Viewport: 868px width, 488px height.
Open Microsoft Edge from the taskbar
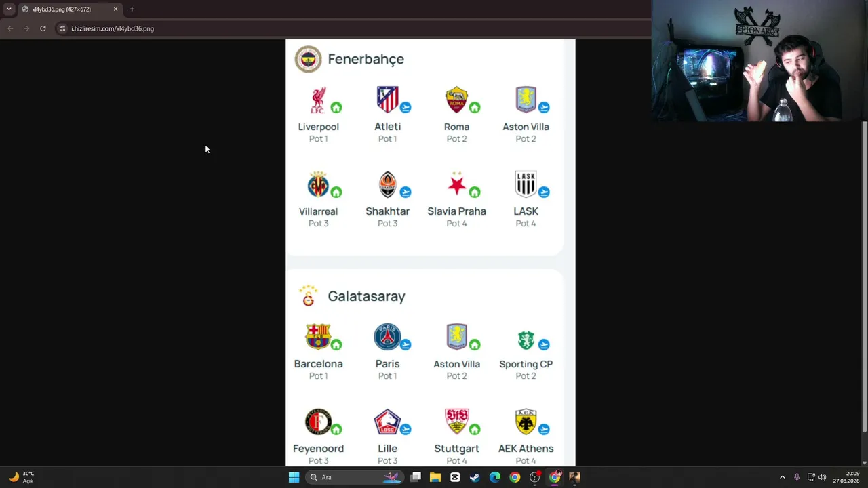(495, 477)
